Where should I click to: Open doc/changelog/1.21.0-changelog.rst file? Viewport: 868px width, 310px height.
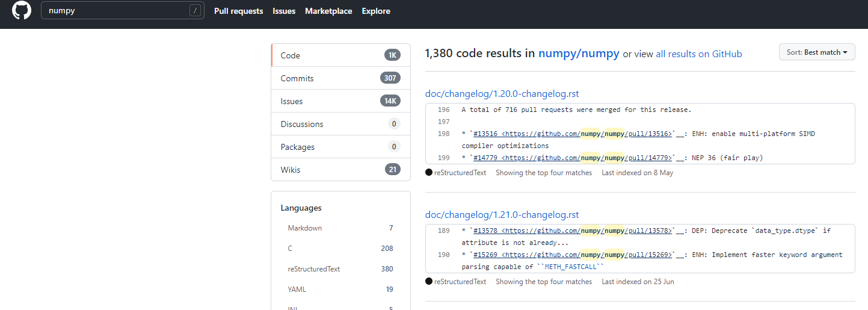pos(502,215)
